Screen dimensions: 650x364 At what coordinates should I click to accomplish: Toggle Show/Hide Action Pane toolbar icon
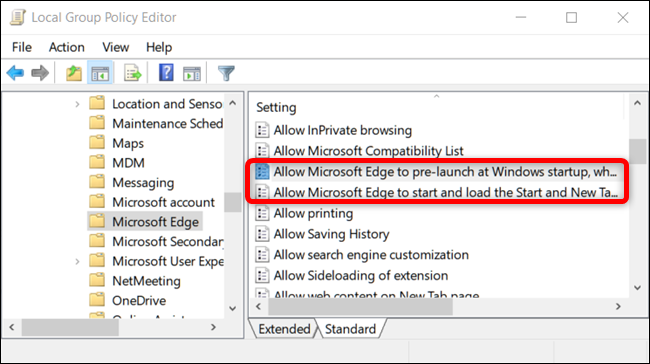192,73
